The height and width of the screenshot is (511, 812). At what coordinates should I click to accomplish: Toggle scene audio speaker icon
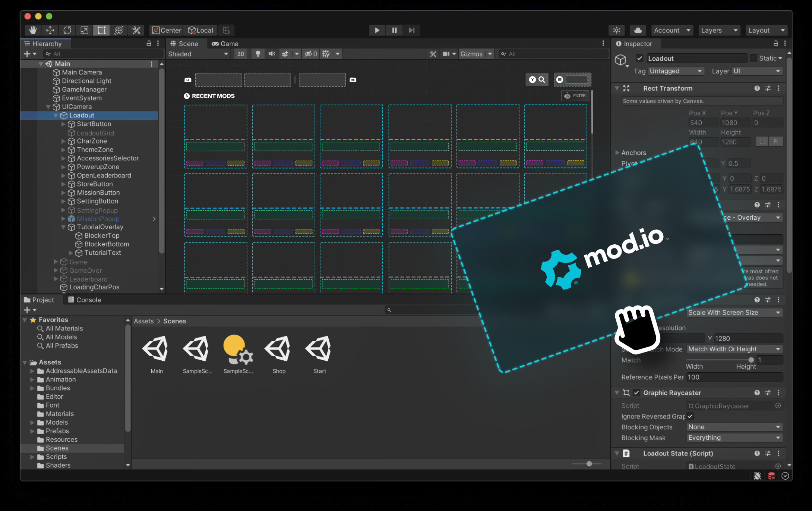[x=272, y=54]
